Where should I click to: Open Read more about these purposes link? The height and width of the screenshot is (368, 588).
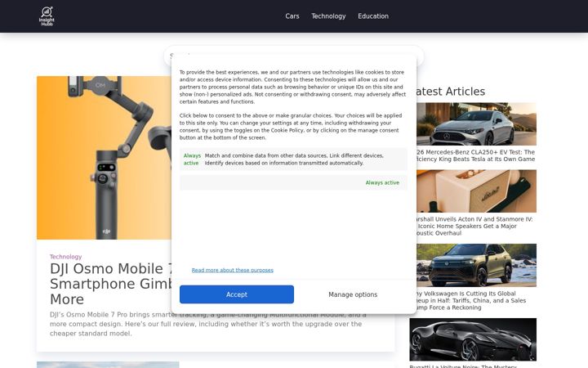click(x=233, y=270)
